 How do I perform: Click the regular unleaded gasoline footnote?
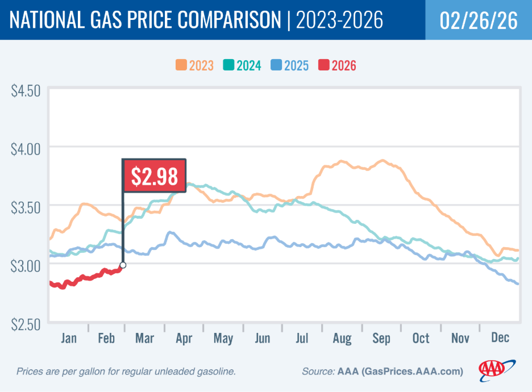click(126, 372)
